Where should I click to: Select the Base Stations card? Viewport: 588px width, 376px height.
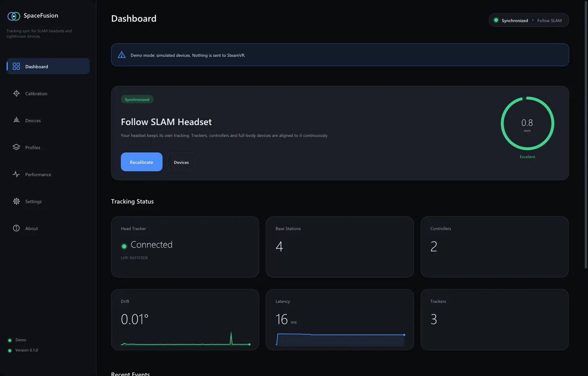tap(340, 247)
